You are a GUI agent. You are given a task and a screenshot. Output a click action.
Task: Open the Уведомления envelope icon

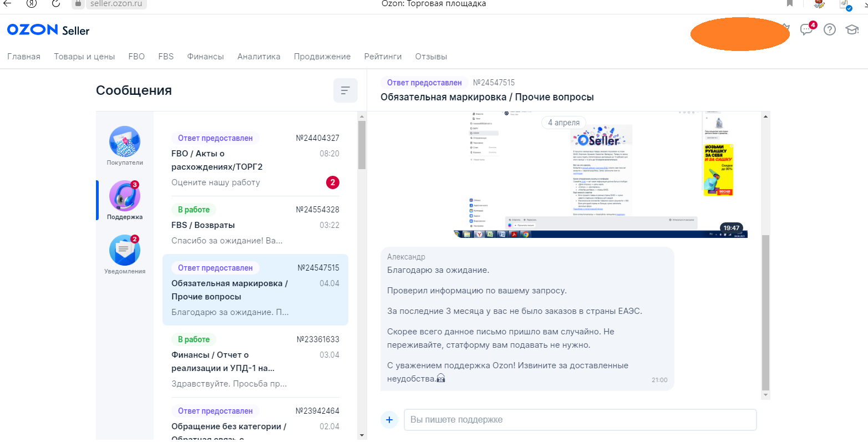(125, 251)
